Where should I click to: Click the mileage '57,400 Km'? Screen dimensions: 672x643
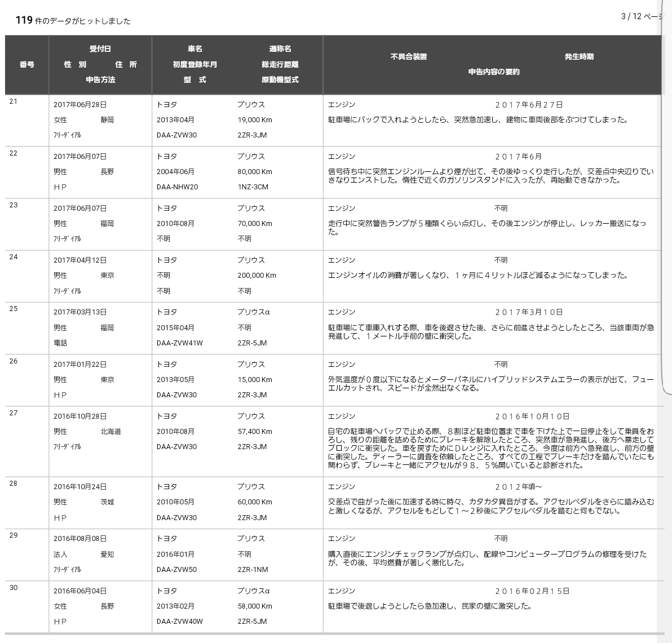[255, 432]
